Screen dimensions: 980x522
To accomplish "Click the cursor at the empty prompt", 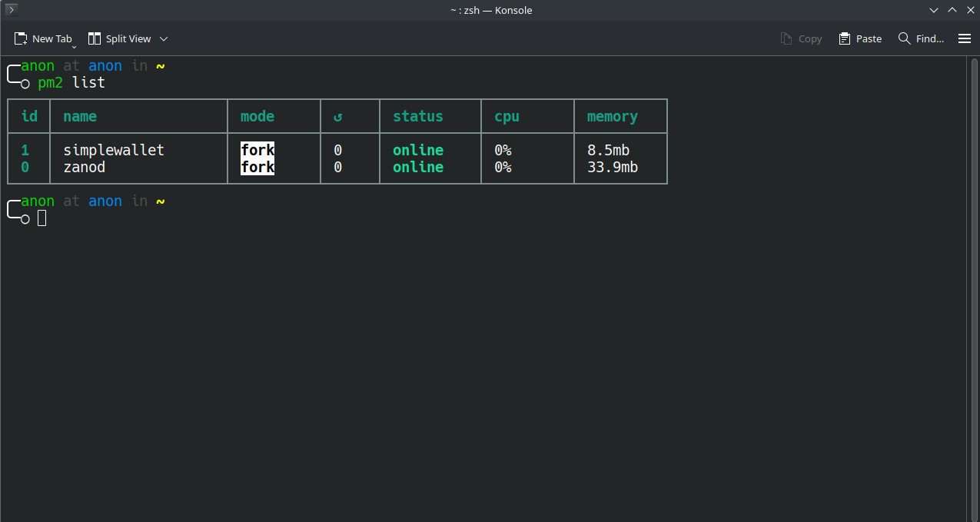I will 42,218.
